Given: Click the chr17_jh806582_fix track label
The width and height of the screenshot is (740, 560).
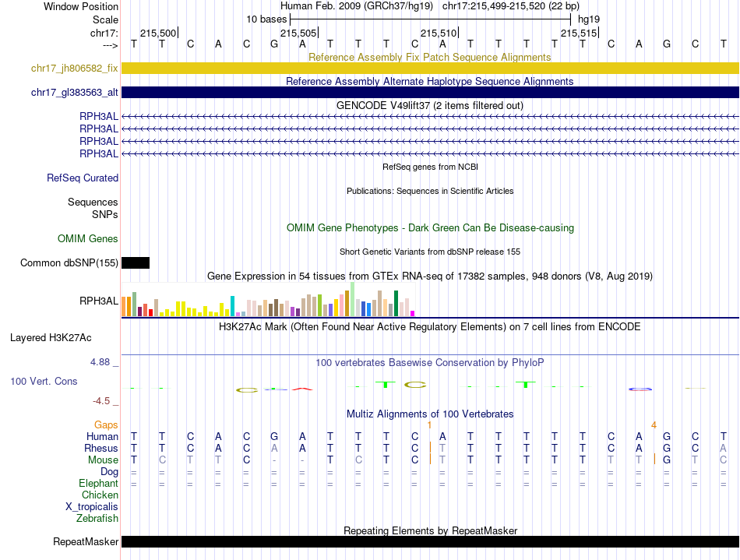Looking at the screenshot, I should [x=74, y=69].
